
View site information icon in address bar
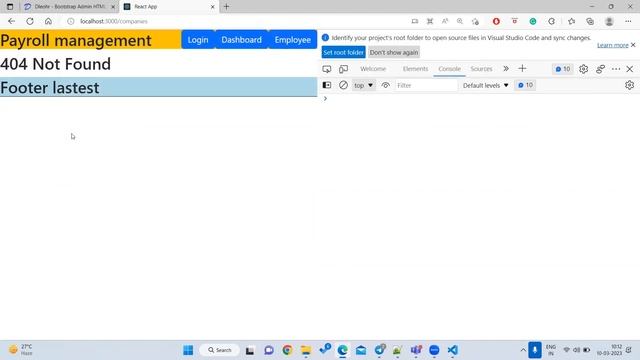71,21
